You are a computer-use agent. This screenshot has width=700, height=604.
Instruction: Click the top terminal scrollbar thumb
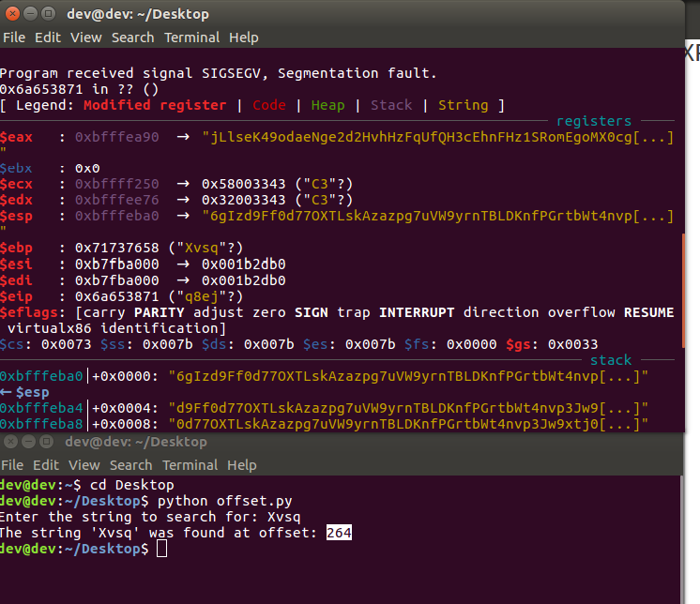point(683,291)
